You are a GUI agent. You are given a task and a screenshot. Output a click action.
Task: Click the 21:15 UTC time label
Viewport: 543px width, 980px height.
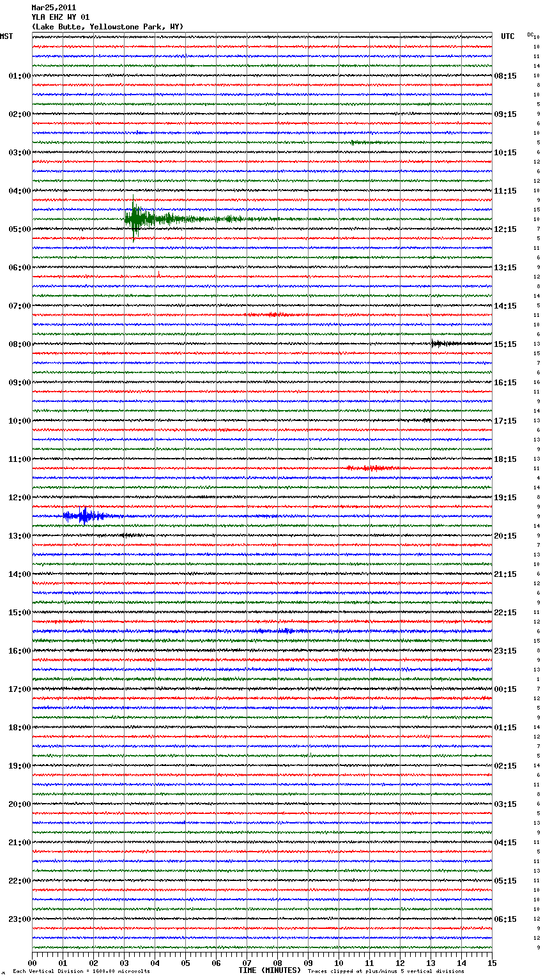505,574
